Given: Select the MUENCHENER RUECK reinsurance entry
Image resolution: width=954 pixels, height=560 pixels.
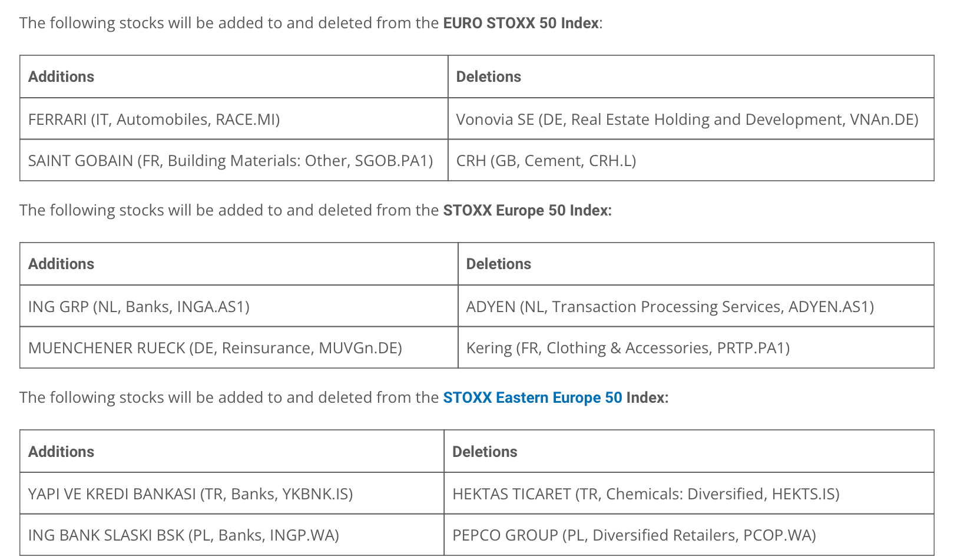Looking at the screenshot, I should coord(239,347).
